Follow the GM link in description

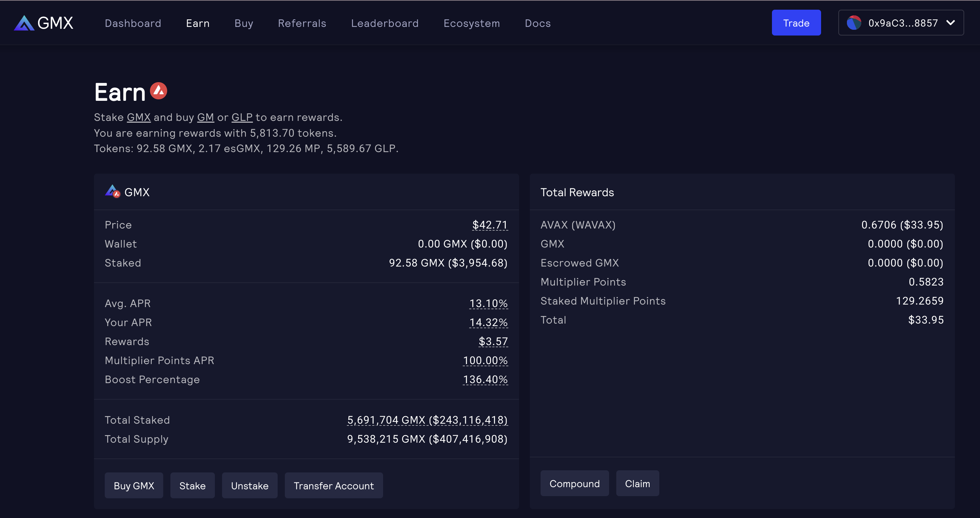(206, 117)
